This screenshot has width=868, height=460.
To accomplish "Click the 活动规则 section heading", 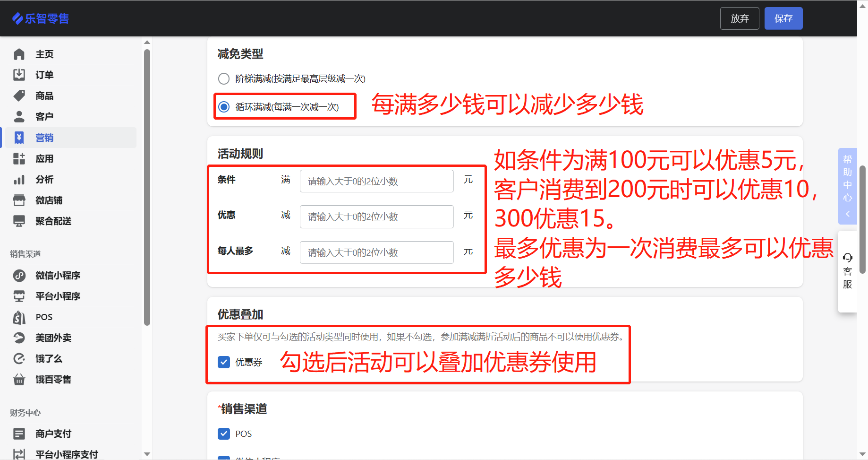I will [240, 154].
